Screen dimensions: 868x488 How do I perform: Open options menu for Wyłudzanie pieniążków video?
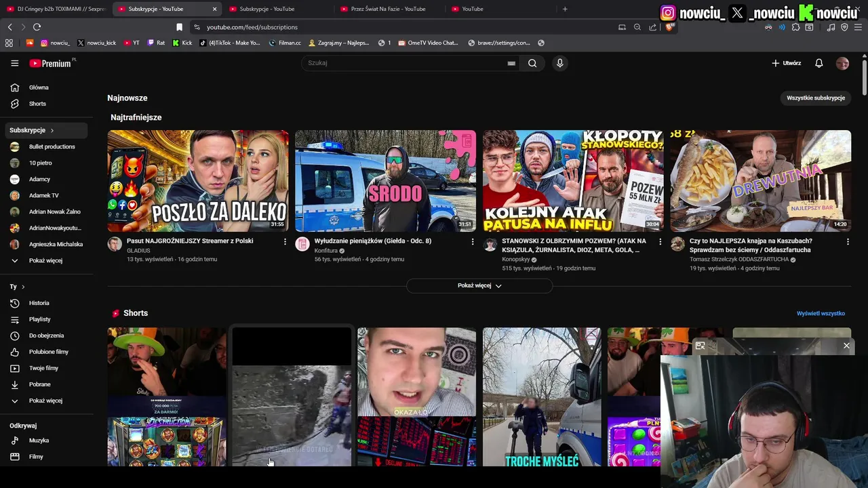click(473, 241)
